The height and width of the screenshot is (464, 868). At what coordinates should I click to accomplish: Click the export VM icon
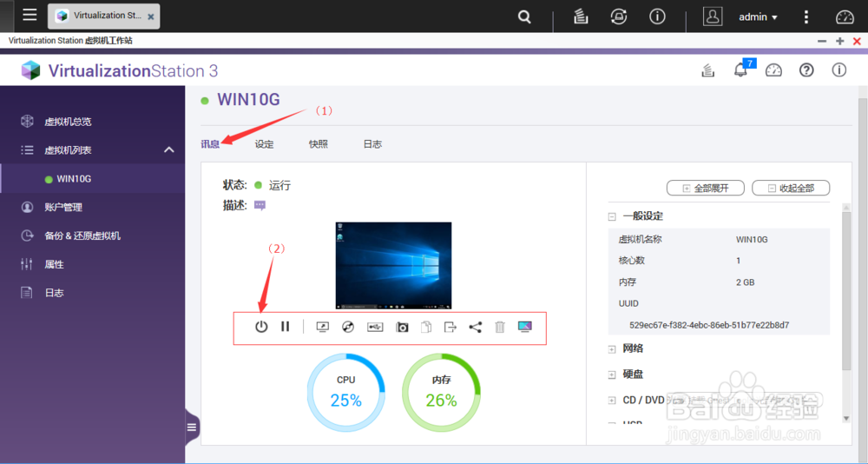450,327
